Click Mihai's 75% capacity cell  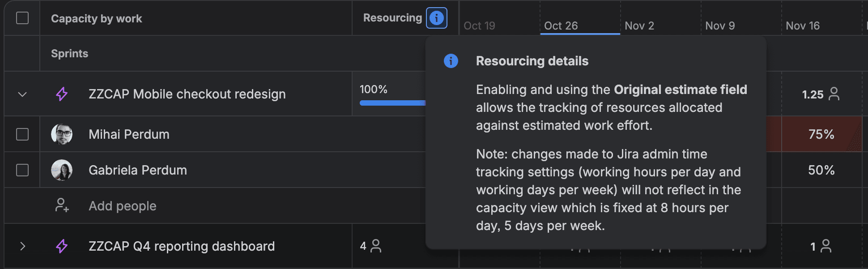point(821,134)
